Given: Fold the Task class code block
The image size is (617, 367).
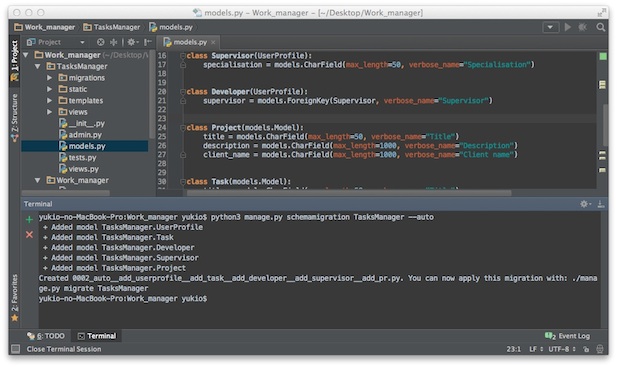Looking at the screenshot, I should 183,182.
